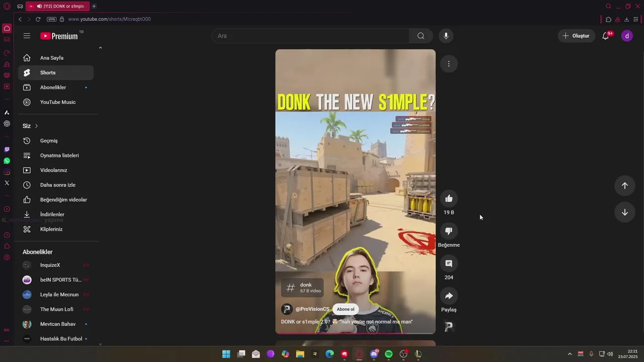The width and height of the screenshot is (644, 362).
Task: Open Oynatma listeleri
Action: (x=56, y=155)
